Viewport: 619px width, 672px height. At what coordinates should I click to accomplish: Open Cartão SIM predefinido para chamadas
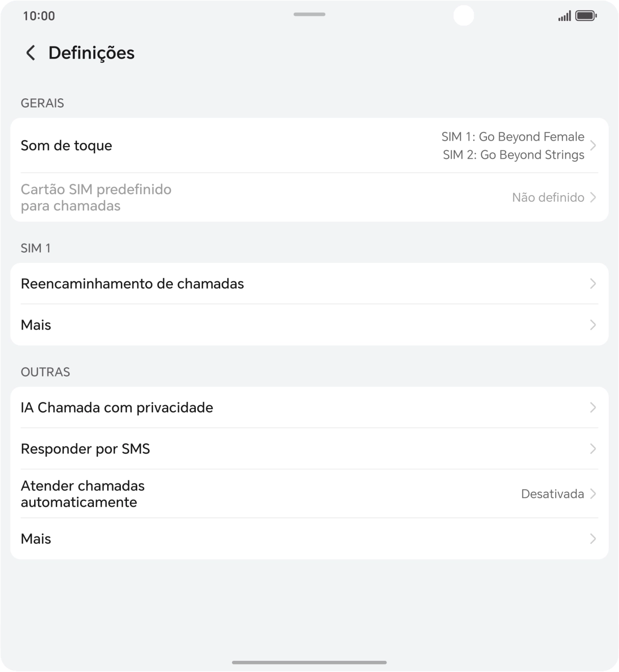tap(96, 198)
